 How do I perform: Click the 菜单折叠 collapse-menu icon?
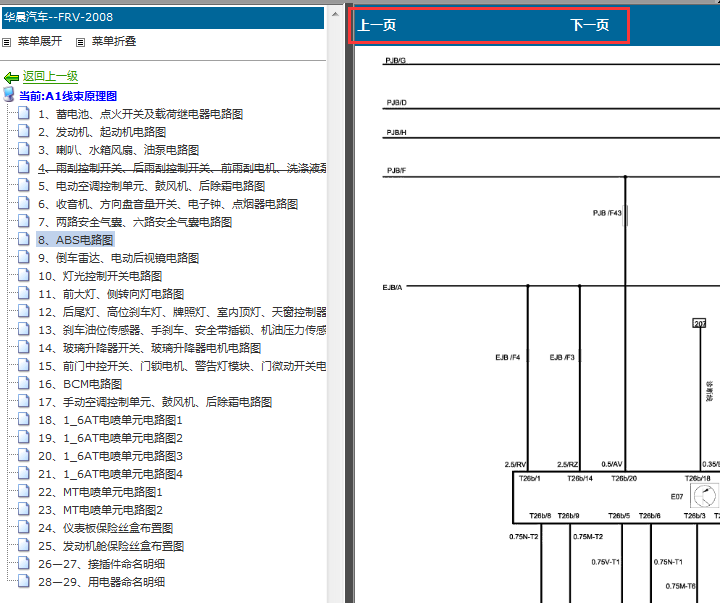click(x=80, y=42)
